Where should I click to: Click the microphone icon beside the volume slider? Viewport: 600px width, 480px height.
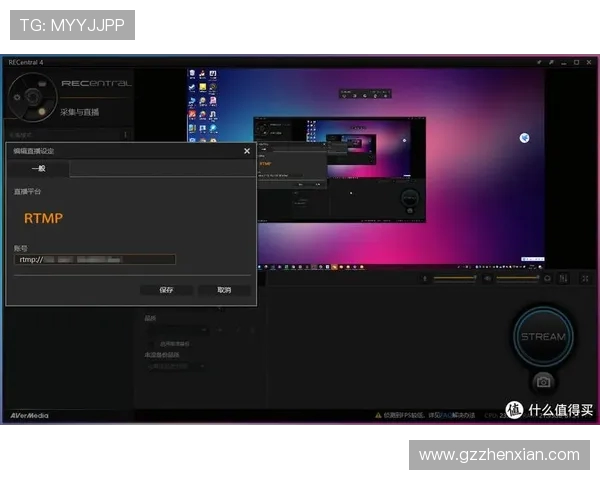tap(425, 278)
